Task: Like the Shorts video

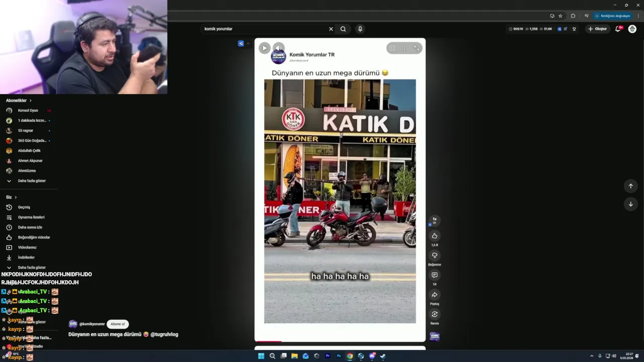Action: point(435,236)
